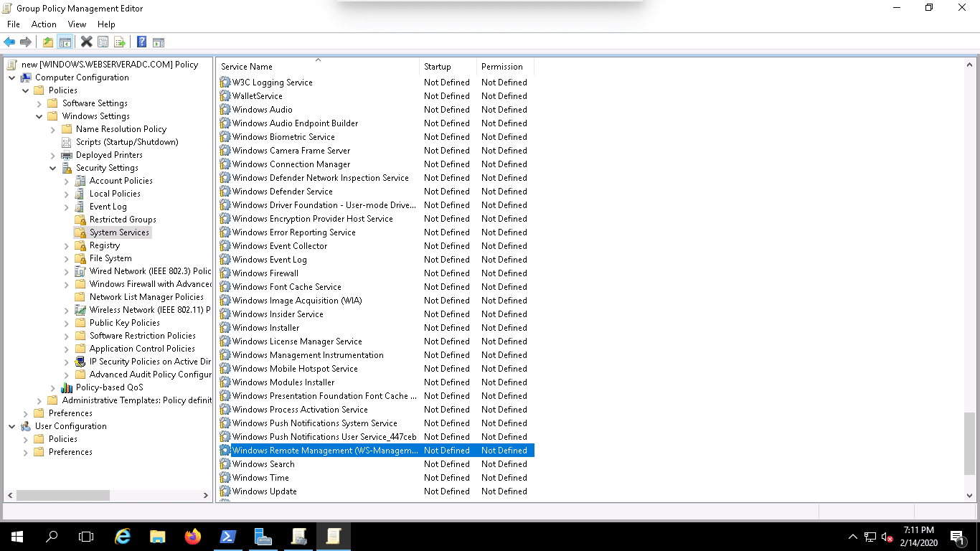Screen dimensions: 980x551
Task: Expand the Registry node
Action: (x=67, y=245)
